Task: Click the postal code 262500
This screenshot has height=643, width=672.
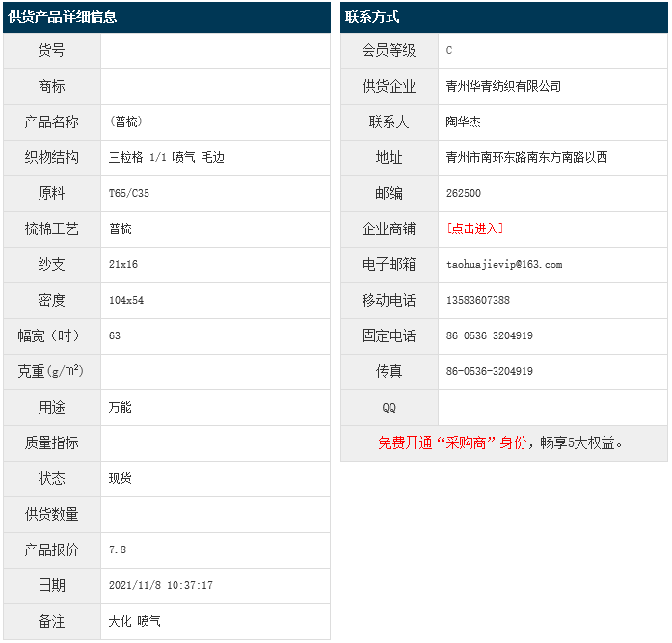Action: click(x=464, y=193)
